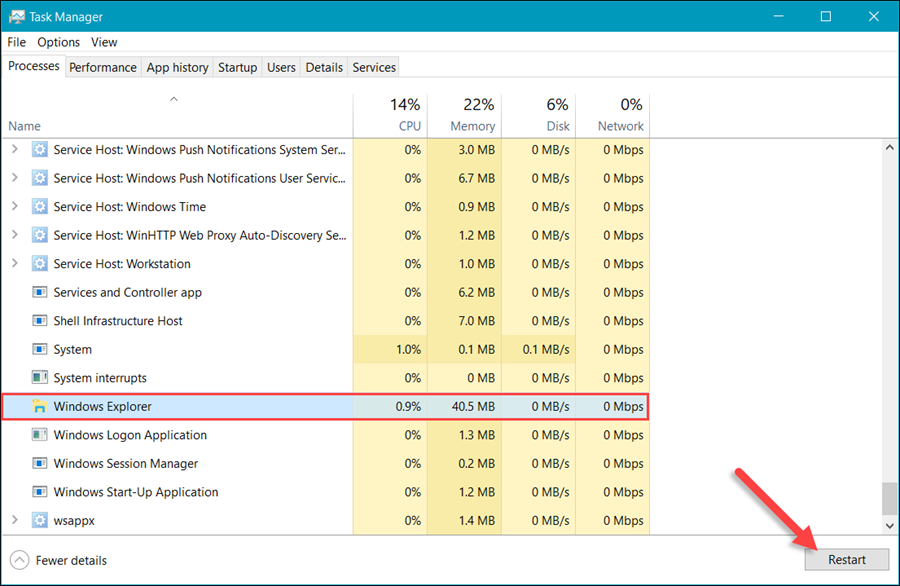Click the Windows Session Manager process icon
This screenshot has height=586, width=900.
tap(39, 463)
